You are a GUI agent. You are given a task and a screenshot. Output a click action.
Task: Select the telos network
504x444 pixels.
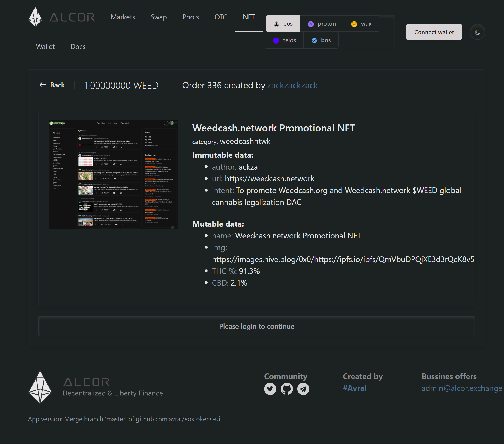[284, 40]
